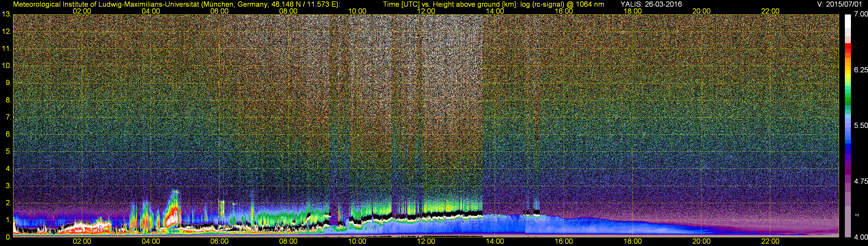
Task: Click the Meteorological Institute of Ludwig-Maximilians-Universität title text
Action: click(x=176, y=4)
